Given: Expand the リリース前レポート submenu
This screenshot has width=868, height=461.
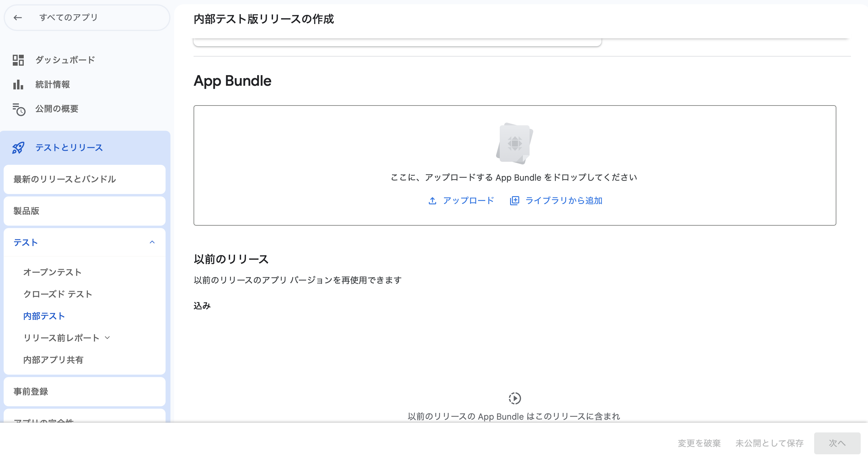Looking at the screenshot, I should click(107, 338).
